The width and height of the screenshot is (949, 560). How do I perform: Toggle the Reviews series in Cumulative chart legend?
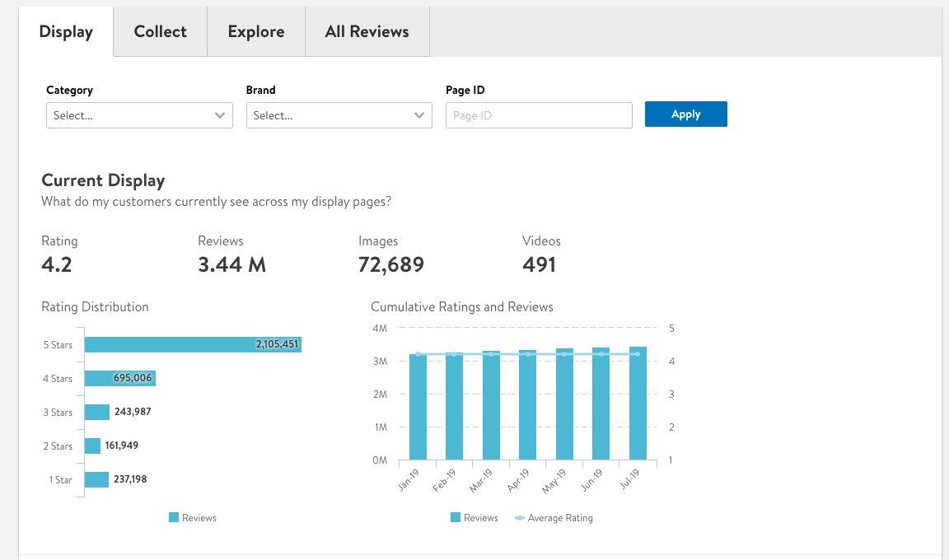(474, 517)
